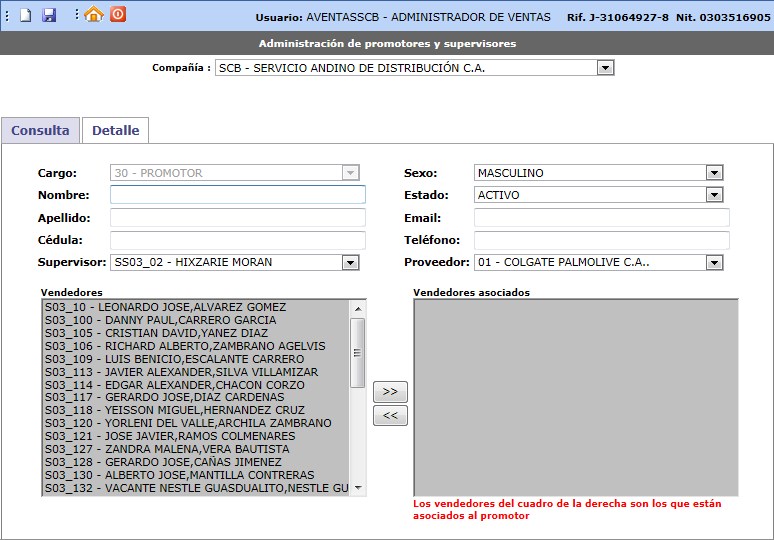Click the red power logout icon

click(118, 14)
